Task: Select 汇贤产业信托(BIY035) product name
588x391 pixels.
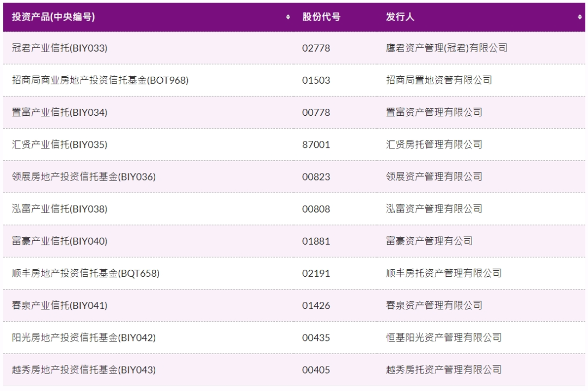Action: [x=60, y=145]
